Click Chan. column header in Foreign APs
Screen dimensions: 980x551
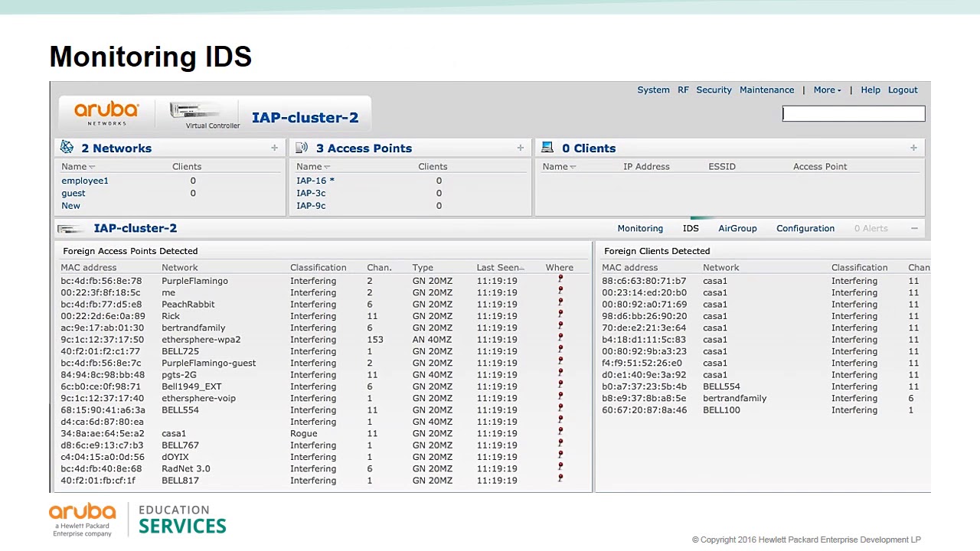tap(379, 267)
